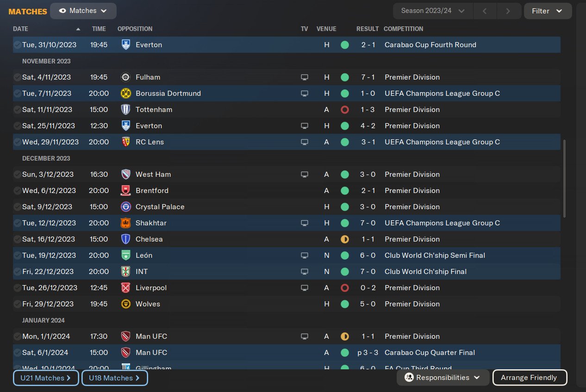Sort by the Competition column header
Image resolution: width=586 pixels, height=392 pixels.
point(403,29)
